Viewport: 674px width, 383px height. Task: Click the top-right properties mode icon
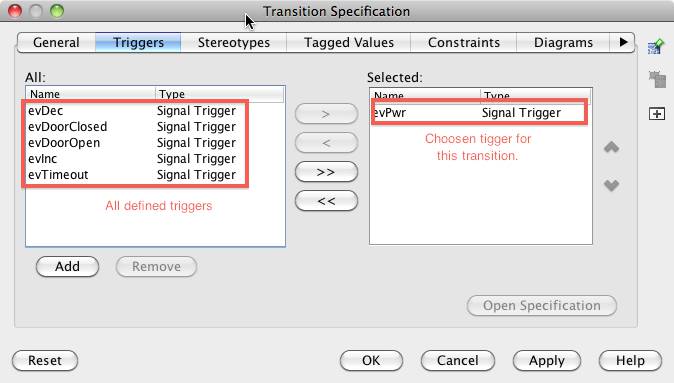point(656,46)
